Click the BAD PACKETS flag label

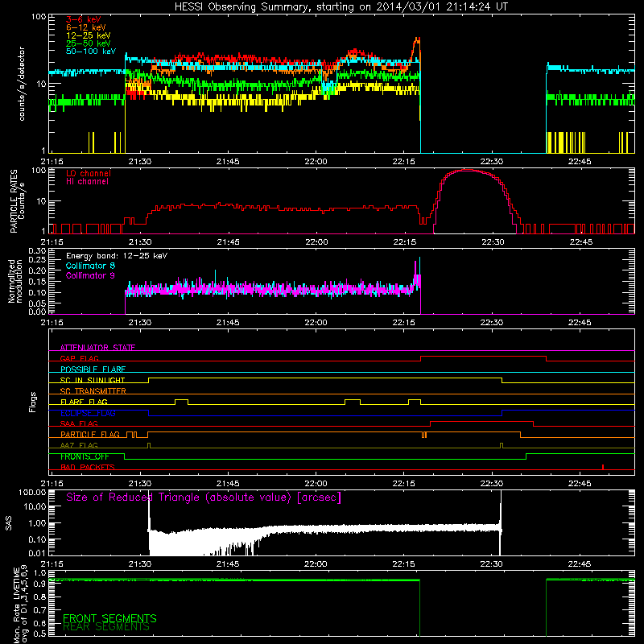pos(88,467)
